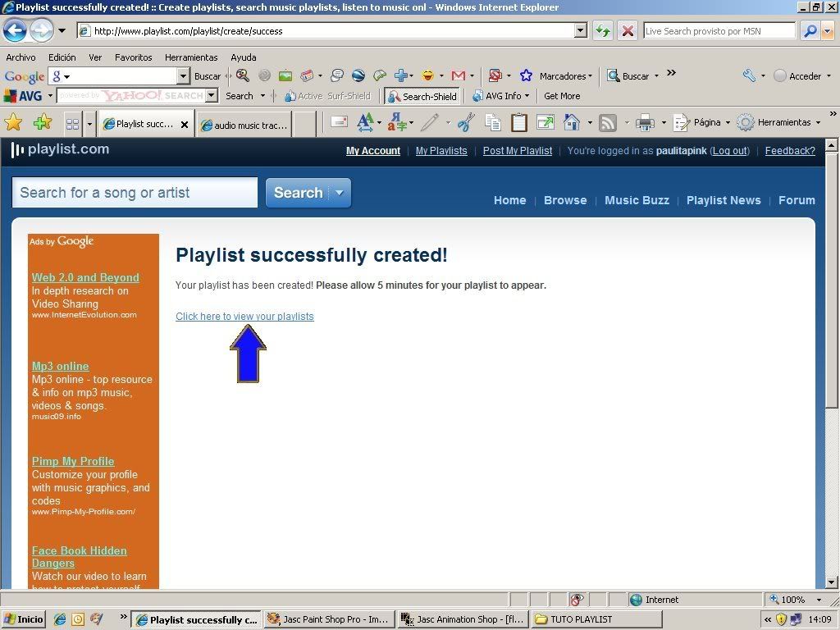The width and height of the screenshot is (840, 630).
Task: Click the Gmail icon in Google toolbar
Action: 458,75
